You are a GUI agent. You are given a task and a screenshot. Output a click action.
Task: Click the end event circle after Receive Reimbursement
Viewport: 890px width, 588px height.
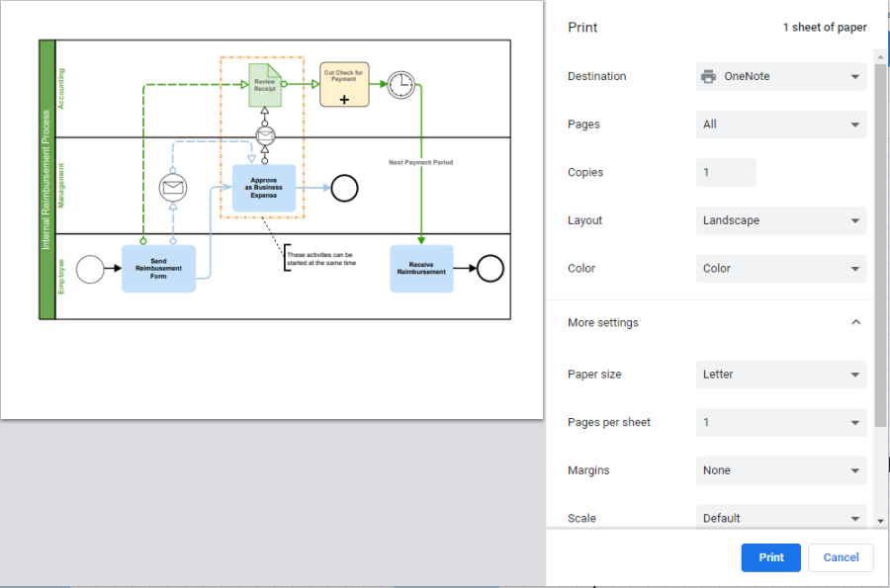click(x=489, y=269)
